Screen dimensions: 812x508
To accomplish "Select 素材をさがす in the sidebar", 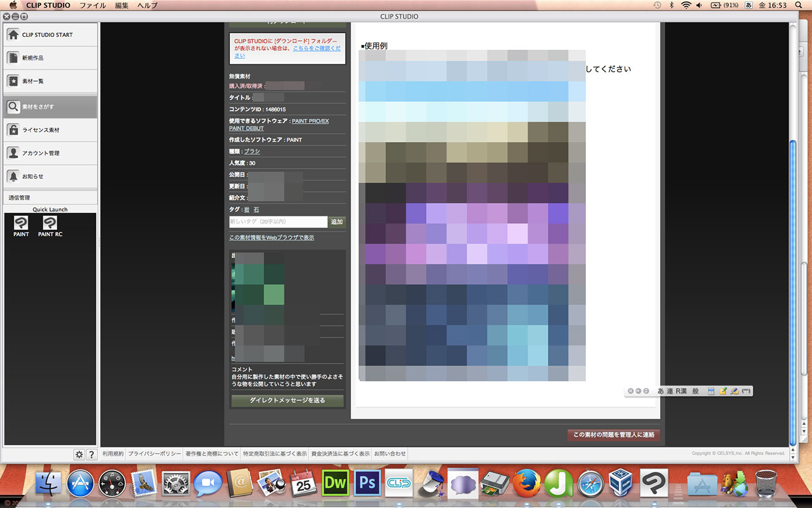I will [x=50, y=107].
